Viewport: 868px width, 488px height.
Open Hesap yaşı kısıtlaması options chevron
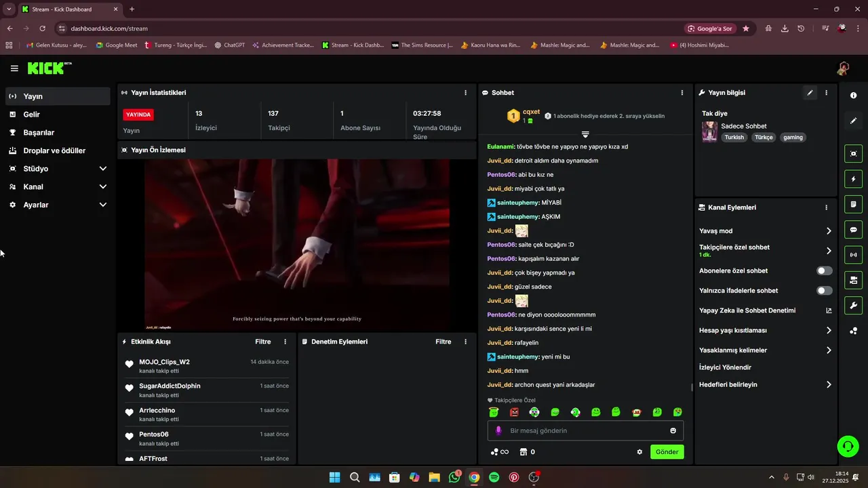pyautogui.click(x=829, y=331)
